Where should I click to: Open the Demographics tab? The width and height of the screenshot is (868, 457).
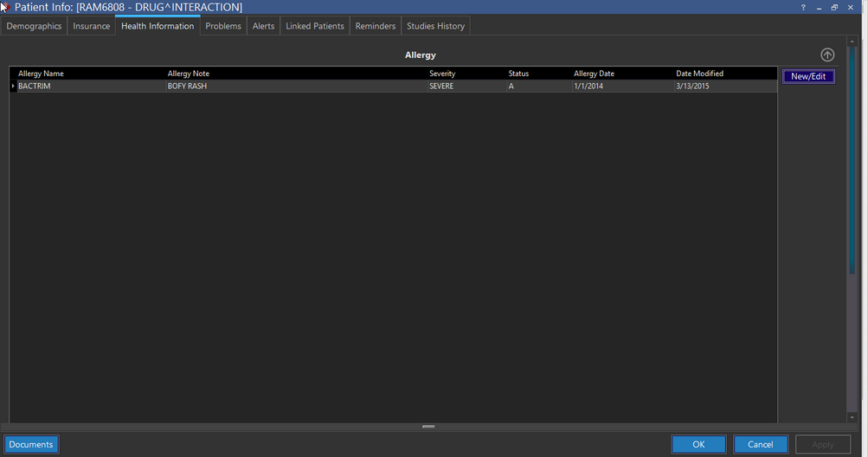click(35, 26)
